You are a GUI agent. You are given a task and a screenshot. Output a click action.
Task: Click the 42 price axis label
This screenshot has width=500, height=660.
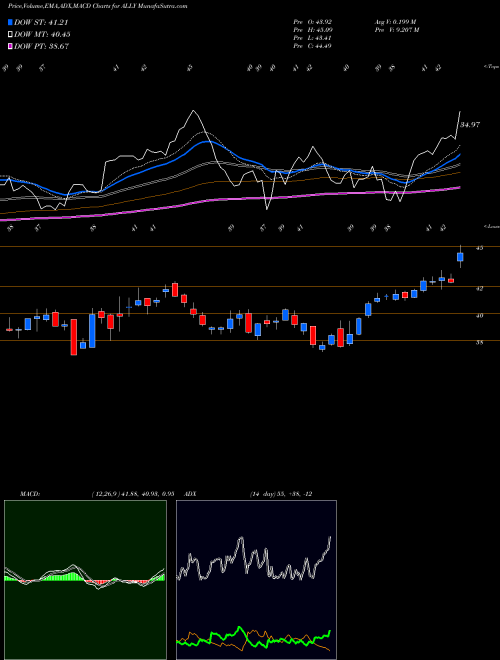click(x=479, y=288)
